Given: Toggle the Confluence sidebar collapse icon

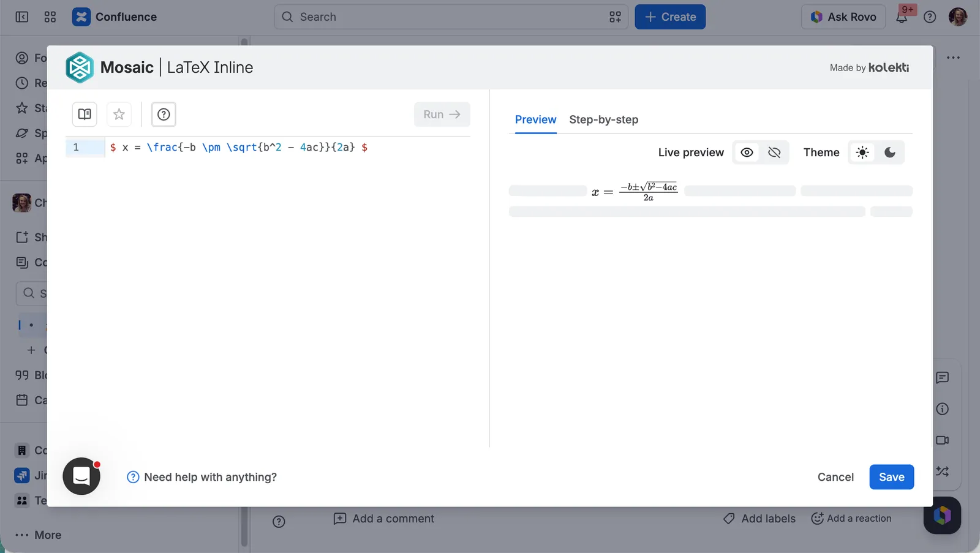Looking at the screenshot, I should tap(22, 17).
